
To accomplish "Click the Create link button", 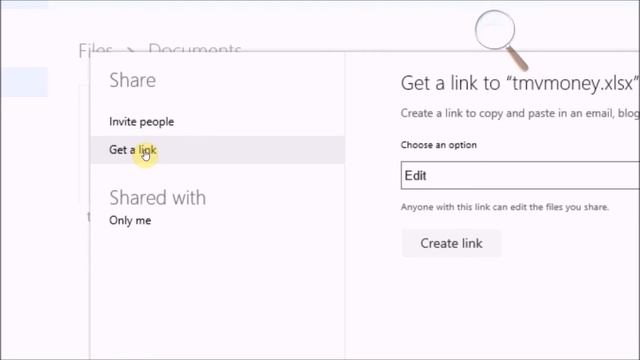I will tap(451, 243).
